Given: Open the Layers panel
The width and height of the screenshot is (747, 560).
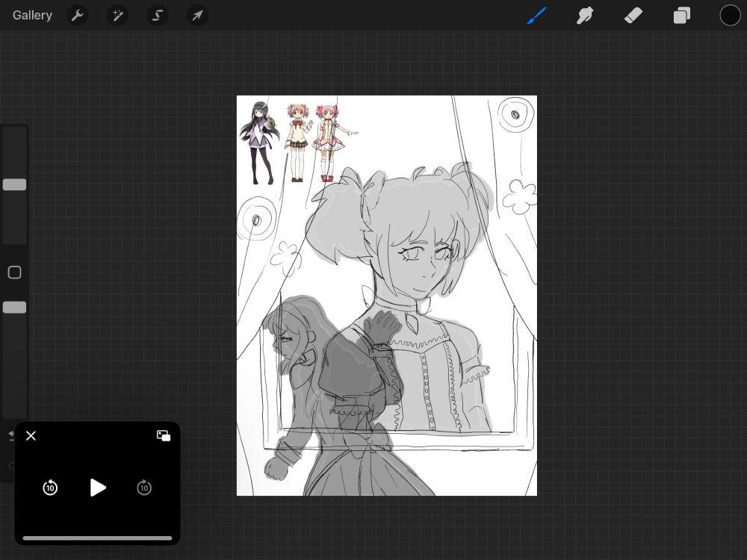Looking at the screenshot, I should pyautogui.click(x=682, y=15).
